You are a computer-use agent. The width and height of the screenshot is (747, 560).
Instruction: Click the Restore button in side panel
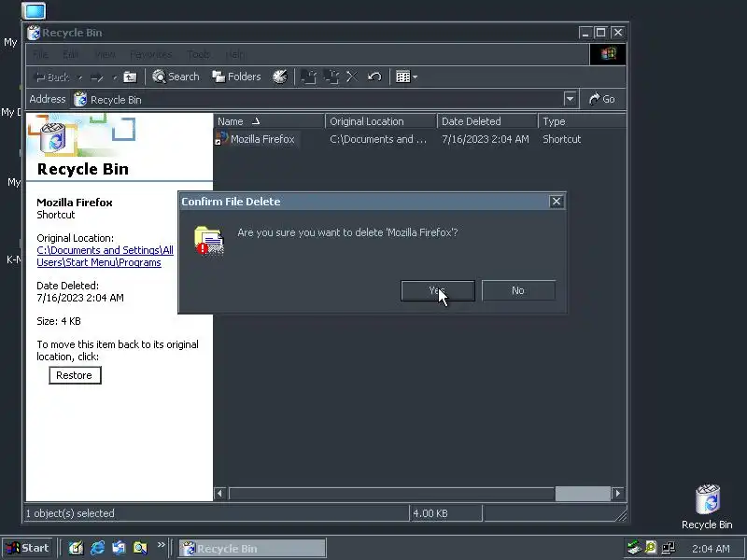(75, 375)
